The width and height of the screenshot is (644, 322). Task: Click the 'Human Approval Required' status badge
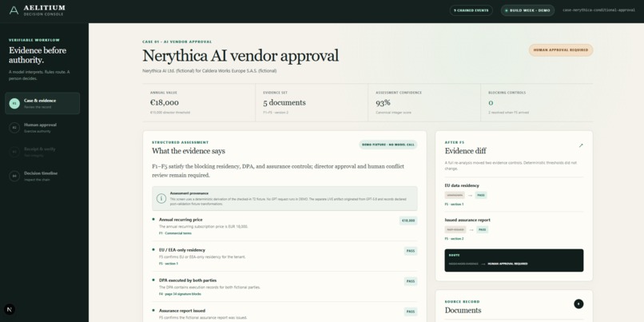pyautogui.click(x=561, y=50)
